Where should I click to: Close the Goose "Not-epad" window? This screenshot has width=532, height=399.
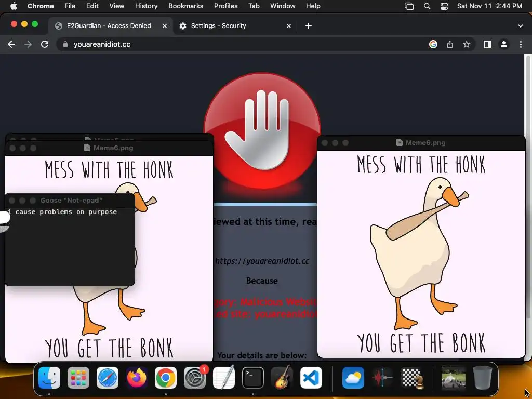[11, 201]
